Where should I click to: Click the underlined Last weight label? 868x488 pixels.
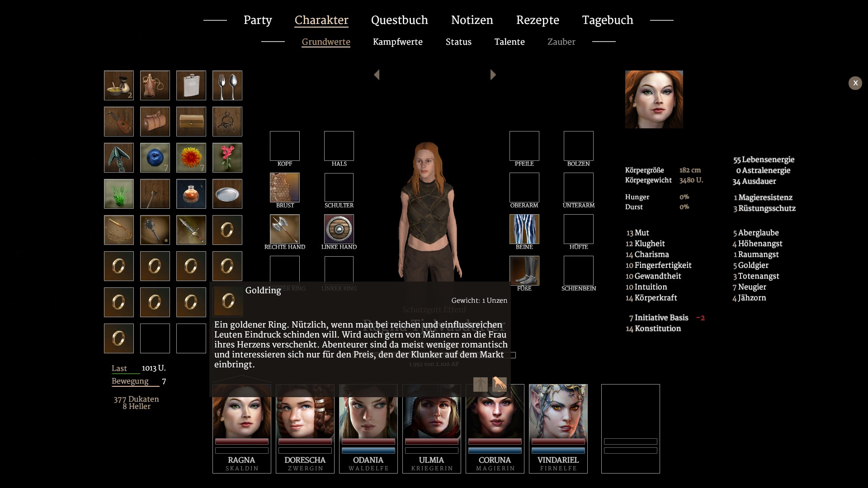[119, 368]
